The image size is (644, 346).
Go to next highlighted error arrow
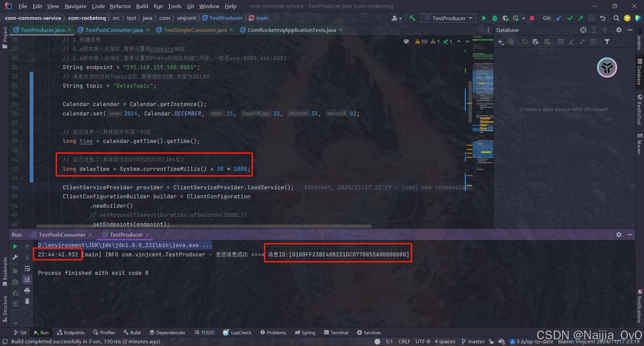468,41
